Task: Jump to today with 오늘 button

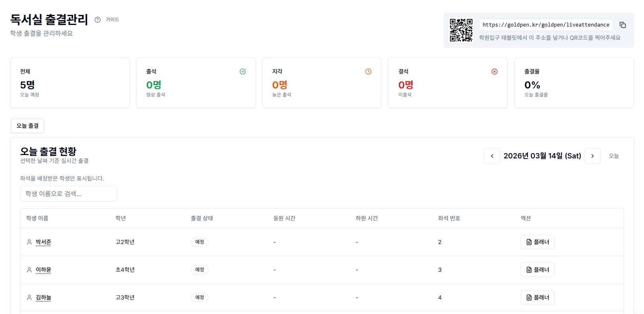Action: pyautogui.click(x=613, y=156)
